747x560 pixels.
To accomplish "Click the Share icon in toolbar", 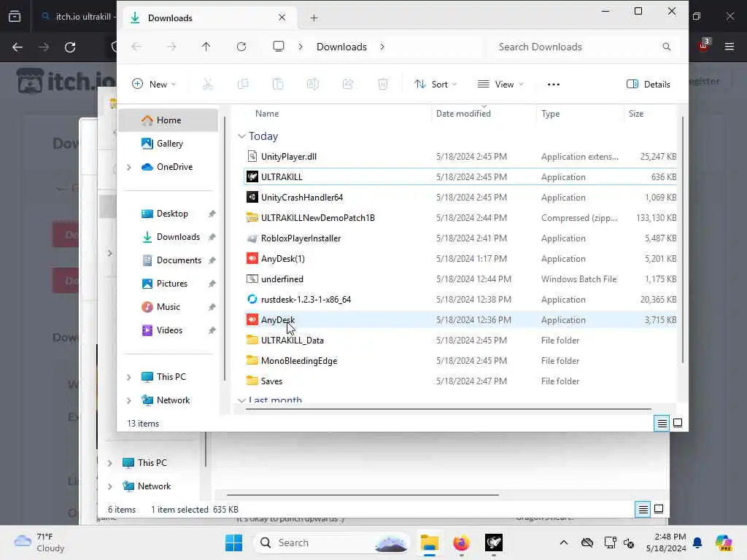I will click(x=348, y=85).
